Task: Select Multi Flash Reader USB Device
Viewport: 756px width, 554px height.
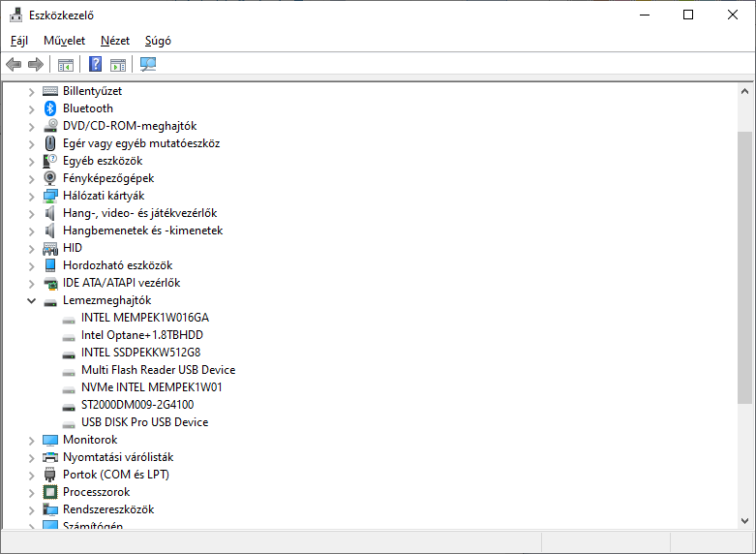Action: tap(158, 370)
